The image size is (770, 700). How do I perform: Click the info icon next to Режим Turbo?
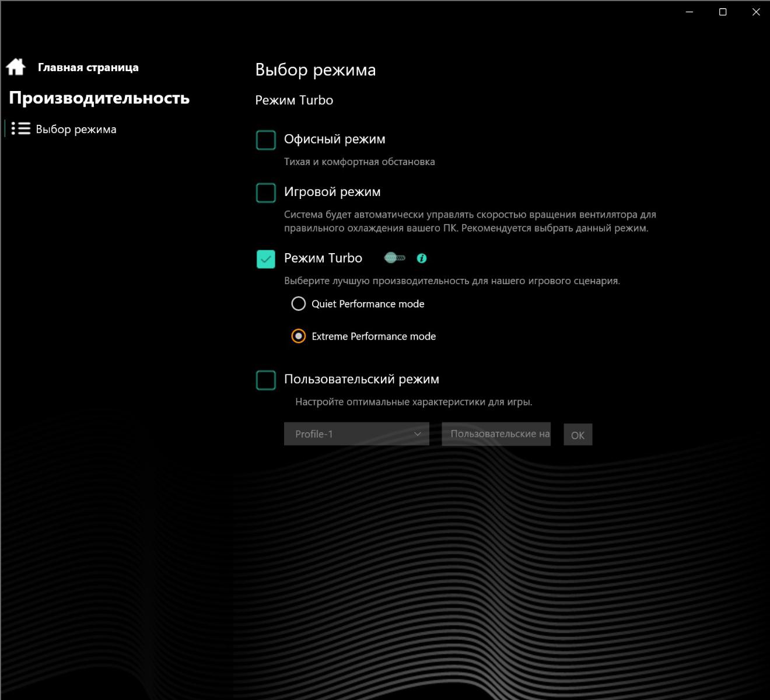(x=422, y=258)
